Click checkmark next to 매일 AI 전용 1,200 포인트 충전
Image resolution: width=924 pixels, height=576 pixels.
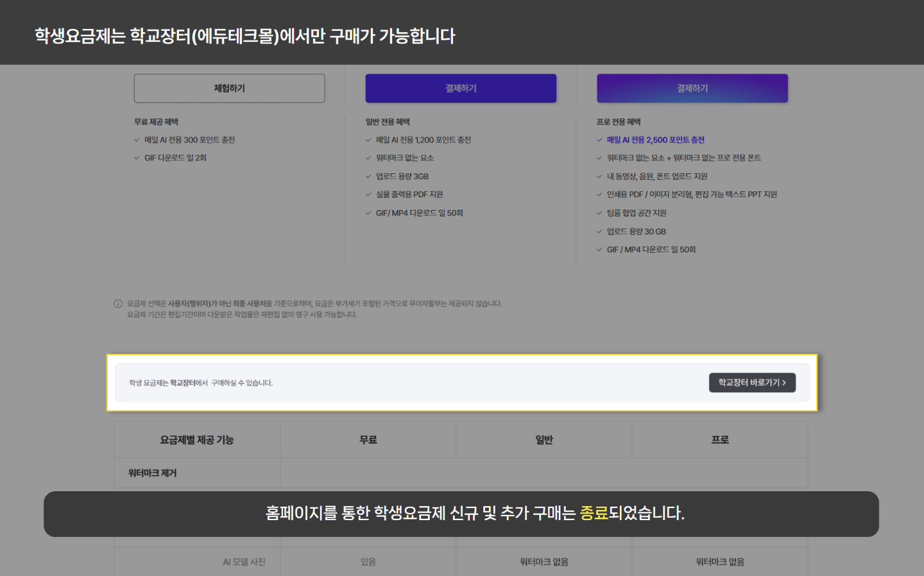[x=368, y=140]
